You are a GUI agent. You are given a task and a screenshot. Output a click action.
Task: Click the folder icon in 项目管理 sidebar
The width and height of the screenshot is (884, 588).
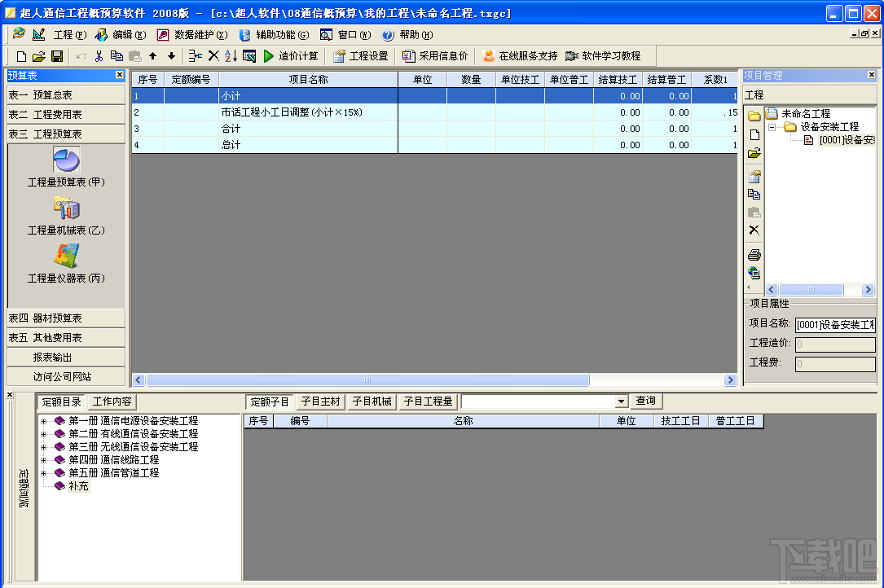(x=754, y=116)
